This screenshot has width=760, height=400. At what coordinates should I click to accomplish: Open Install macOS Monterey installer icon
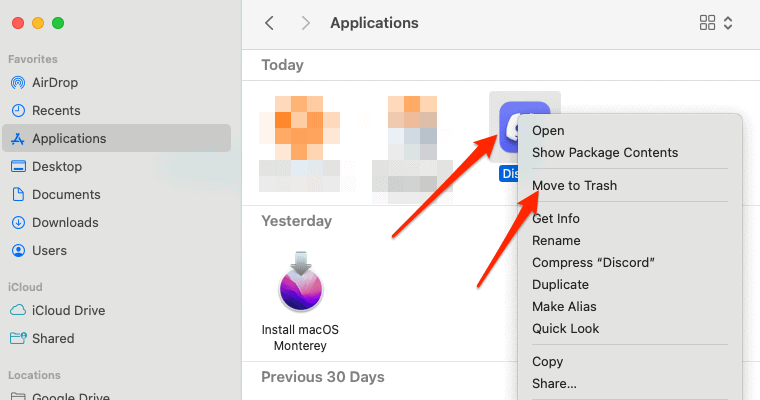301,283
